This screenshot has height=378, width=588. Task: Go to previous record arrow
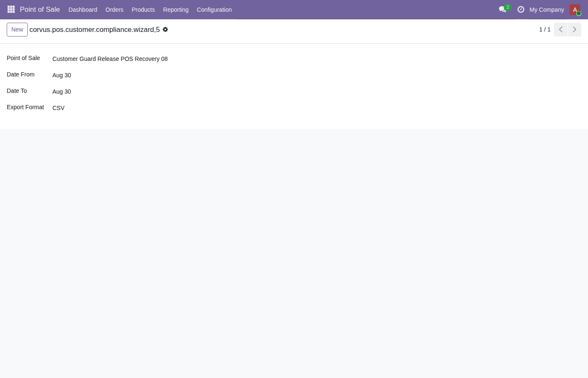[561, 29]
